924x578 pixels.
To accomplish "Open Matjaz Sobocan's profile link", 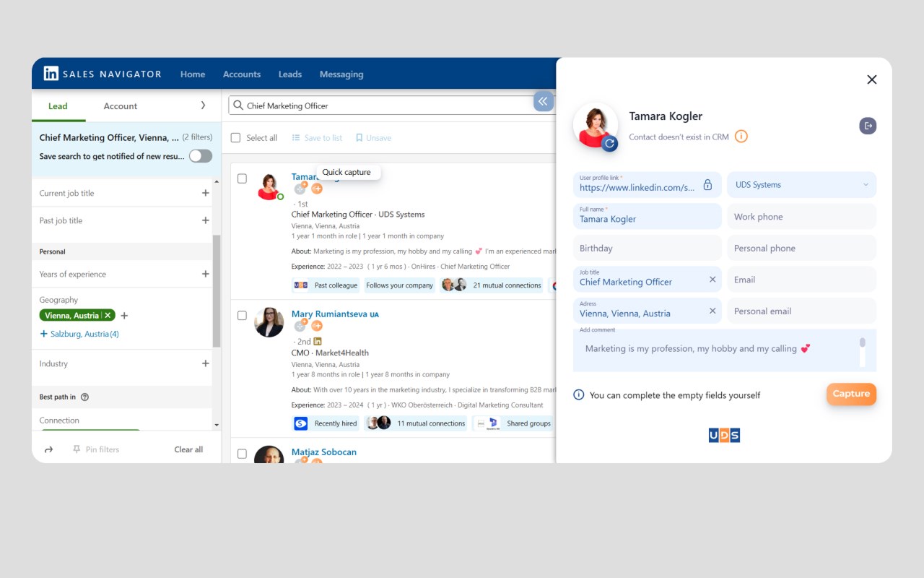I will click(324, 452).
